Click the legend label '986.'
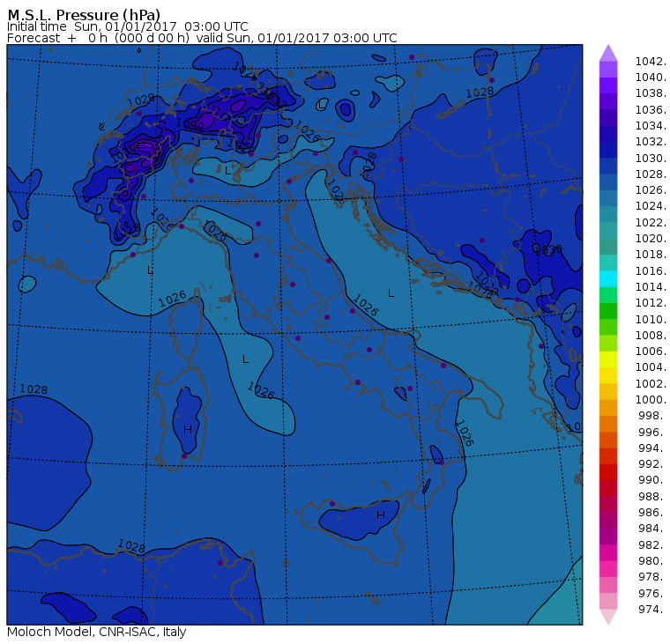Image resolution: width=670 pixels, height=644 pixels. tap(652, 512)
